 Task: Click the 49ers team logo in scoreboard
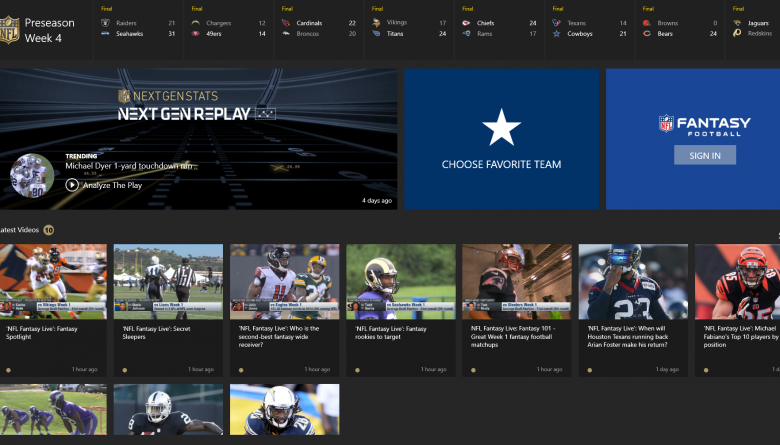(x=195, y=33)
